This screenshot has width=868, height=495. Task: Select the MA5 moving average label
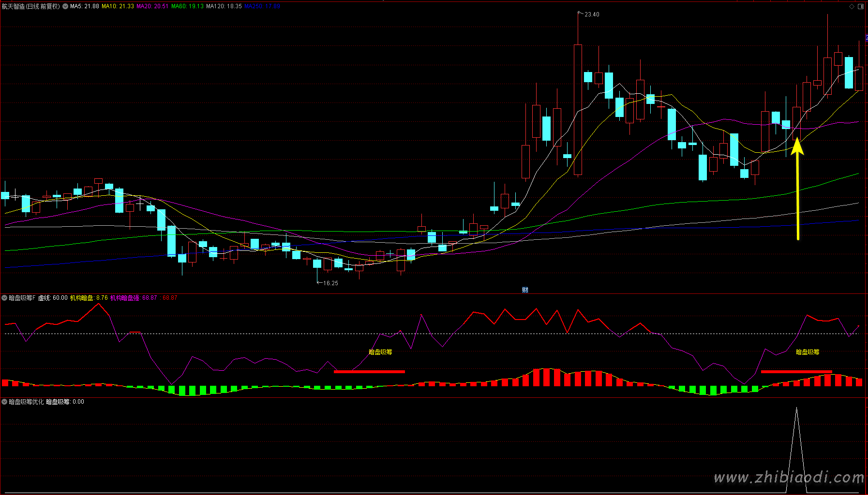coord(84,6)
